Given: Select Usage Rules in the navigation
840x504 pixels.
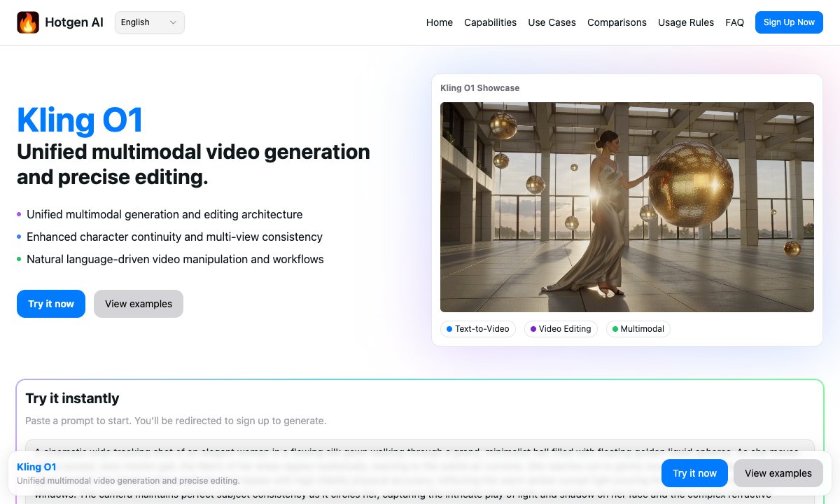Looking at the screenshot, I should pyautogui.click(x=685, y=22).
